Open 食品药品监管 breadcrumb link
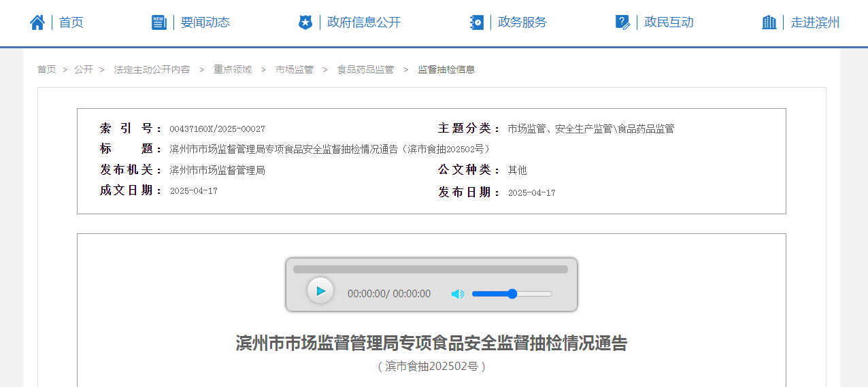Viewport: 868px width, 387px height. (366, 69)
